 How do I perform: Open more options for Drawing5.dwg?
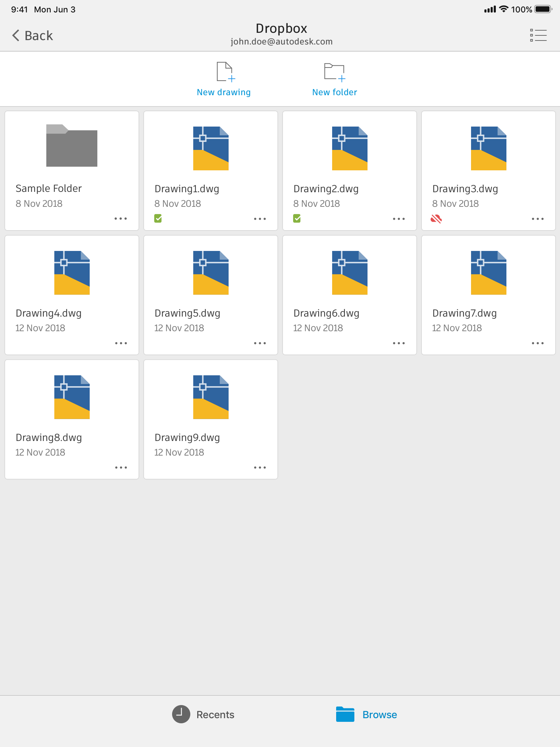(x=260, y=343)
